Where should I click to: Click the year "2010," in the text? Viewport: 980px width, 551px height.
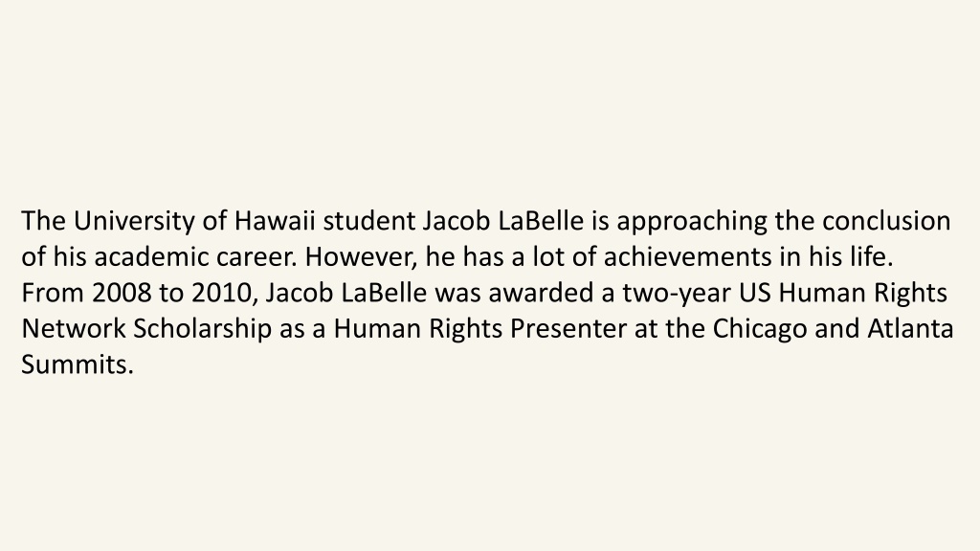[x=225, y=294]
